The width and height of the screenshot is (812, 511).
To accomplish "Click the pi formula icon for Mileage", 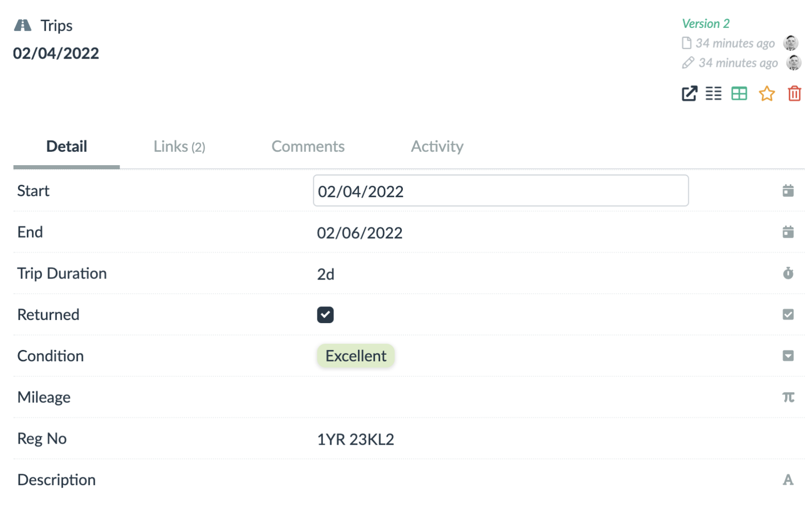I will pos(788,397).
